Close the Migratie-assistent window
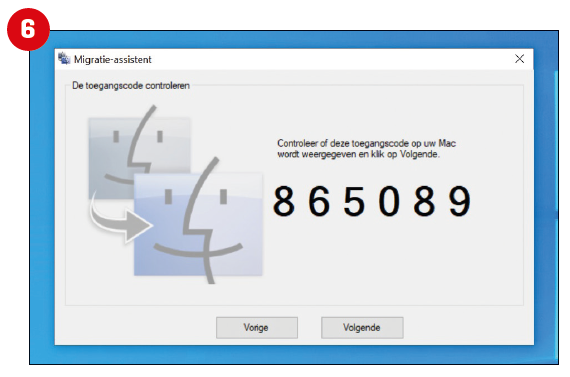This screenshot has height=377, width=570. pyautogui.click(x=519, y=59)
